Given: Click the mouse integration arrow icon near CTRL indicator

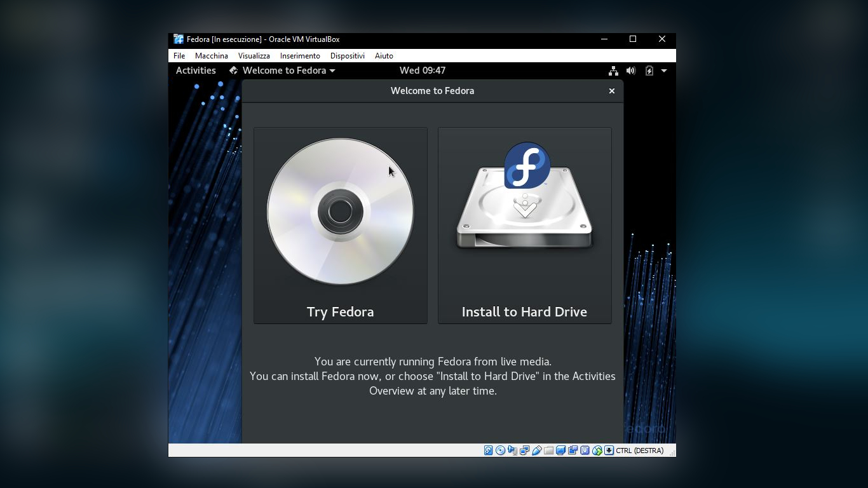Looking at the screenshot, I should point(609,450).
